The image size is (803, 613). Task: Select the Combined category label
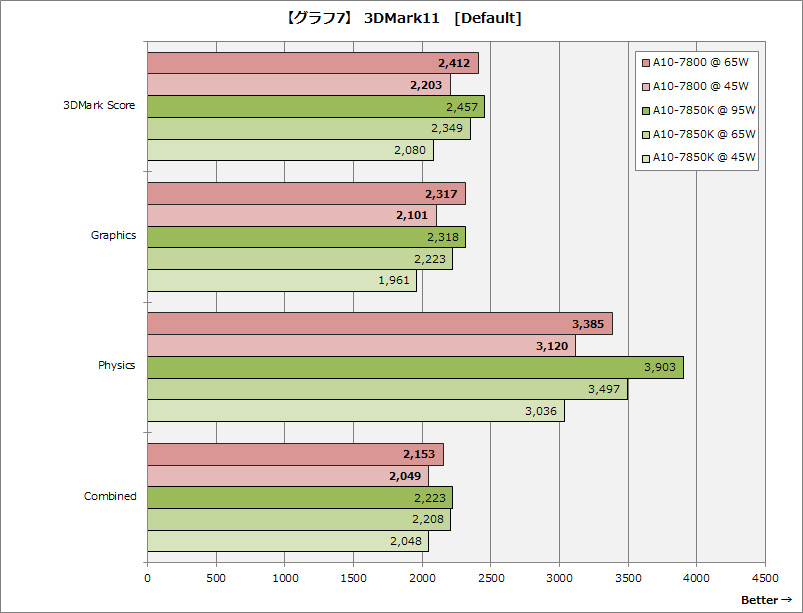pyautogui.click(x=110, y=496)
